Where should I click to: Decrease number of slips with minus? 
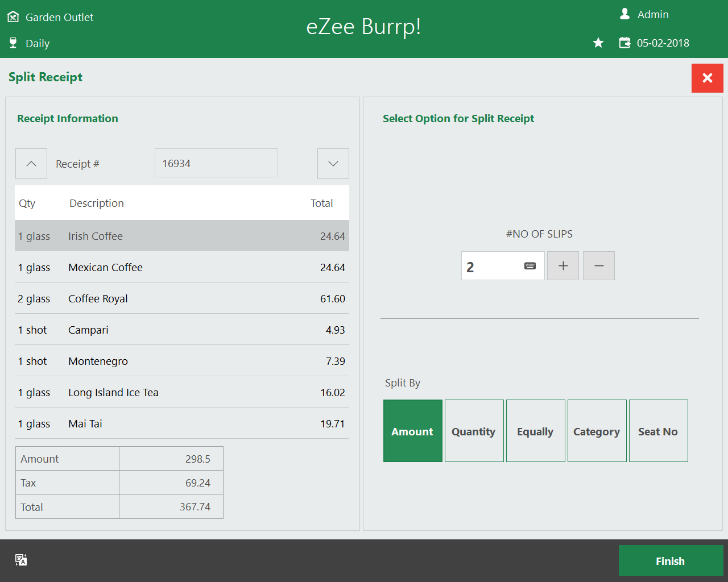pos(599,266)
